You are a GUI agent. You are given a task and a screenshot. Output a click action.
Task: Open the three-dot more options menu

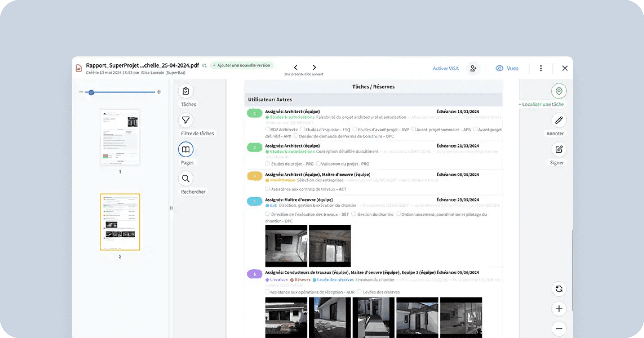(x=541, y=68)
